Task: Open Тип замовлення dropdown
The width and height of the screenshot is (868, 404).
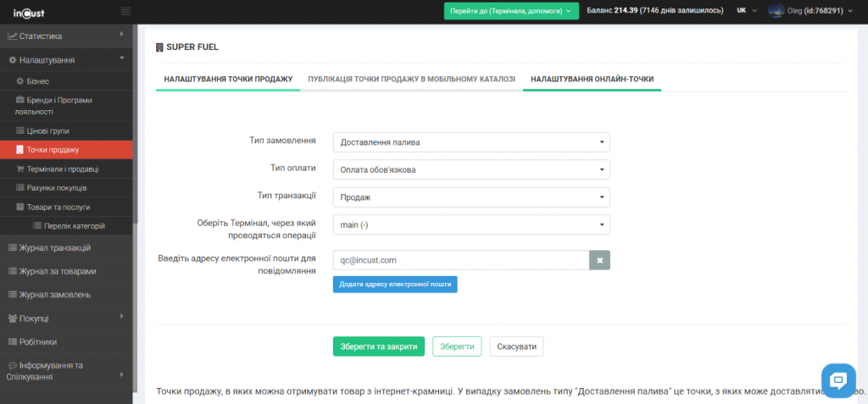Action: click(x=470, y=142)
